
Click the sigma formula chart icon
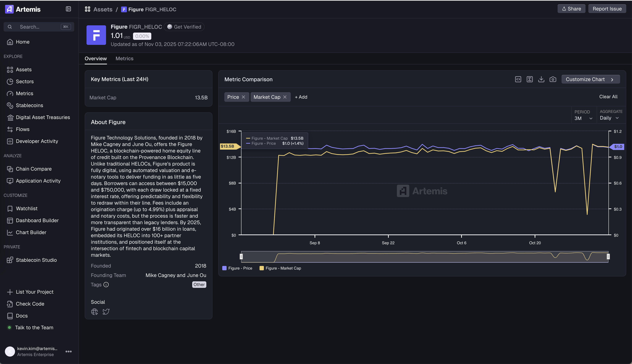tap(529, 79)
